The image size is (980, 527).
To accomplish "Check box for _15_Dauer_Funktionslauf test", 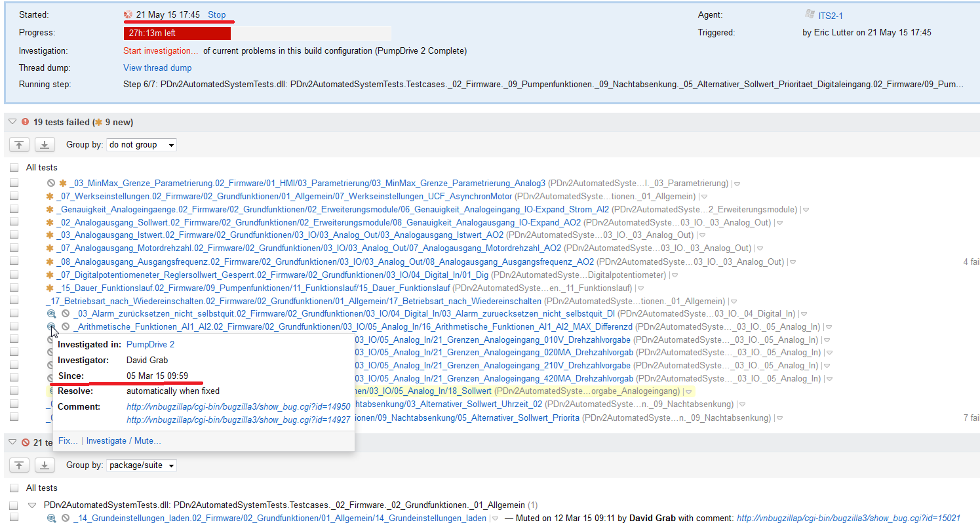I will 14,288.
